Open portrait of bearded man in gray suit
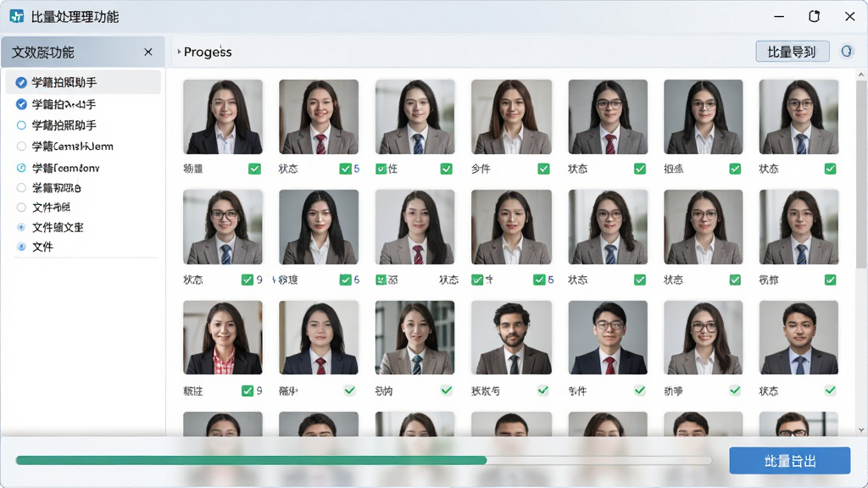Image resolution: width=868 pixels, height=488 pixels. 511,337
